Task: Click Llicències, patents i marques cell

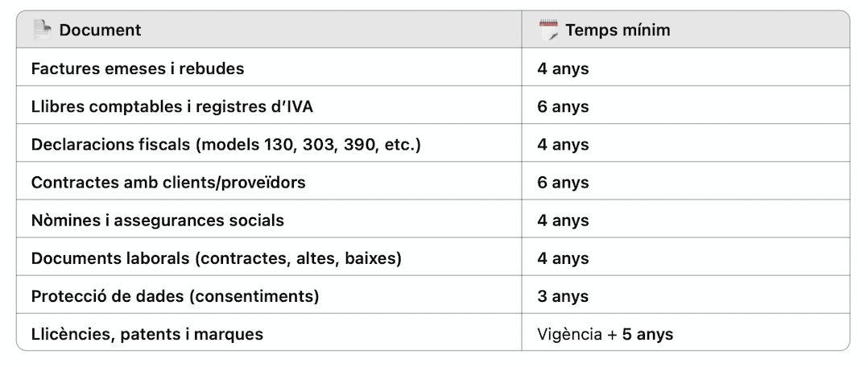Action: (x=269, y=334)
